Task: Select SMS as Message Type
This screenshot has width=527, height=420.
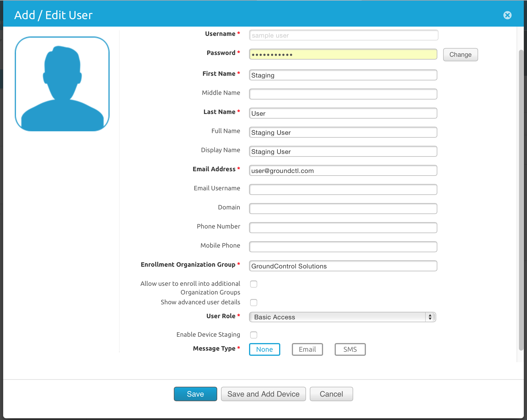Action: 350,349
